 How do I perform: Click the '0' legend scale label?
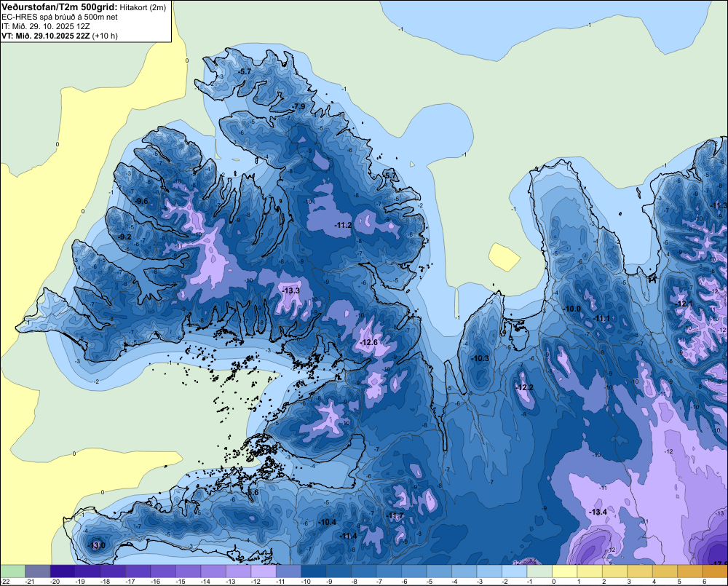554,582
